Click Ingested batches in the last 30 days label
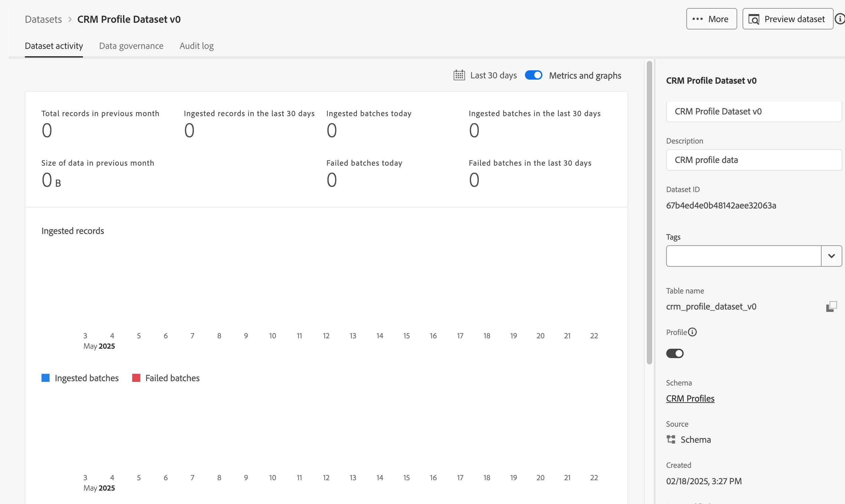Image resolution: width=845 pixels, height=504 pixels. [x=534, y=113]
